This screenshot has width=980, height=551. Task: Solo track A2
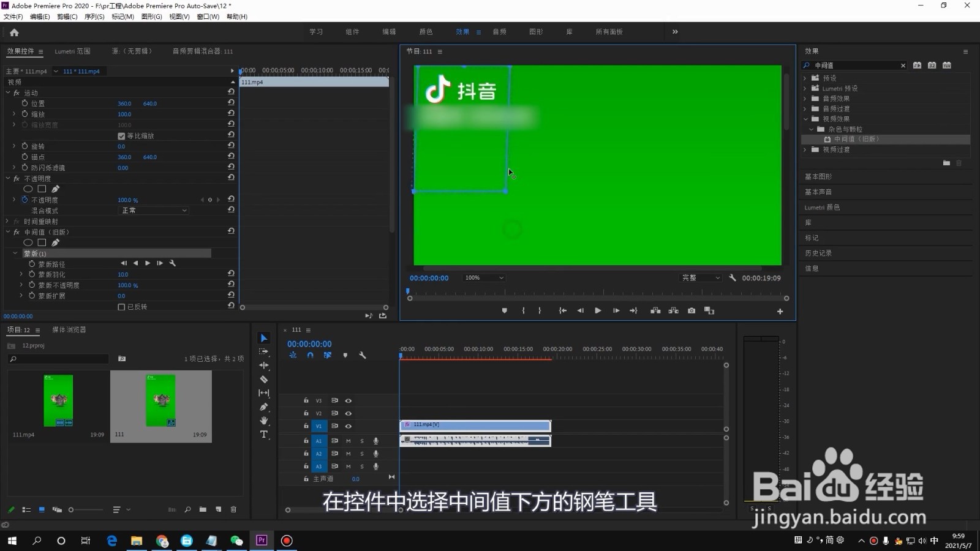pyautogui.click(x=362, y=454)
